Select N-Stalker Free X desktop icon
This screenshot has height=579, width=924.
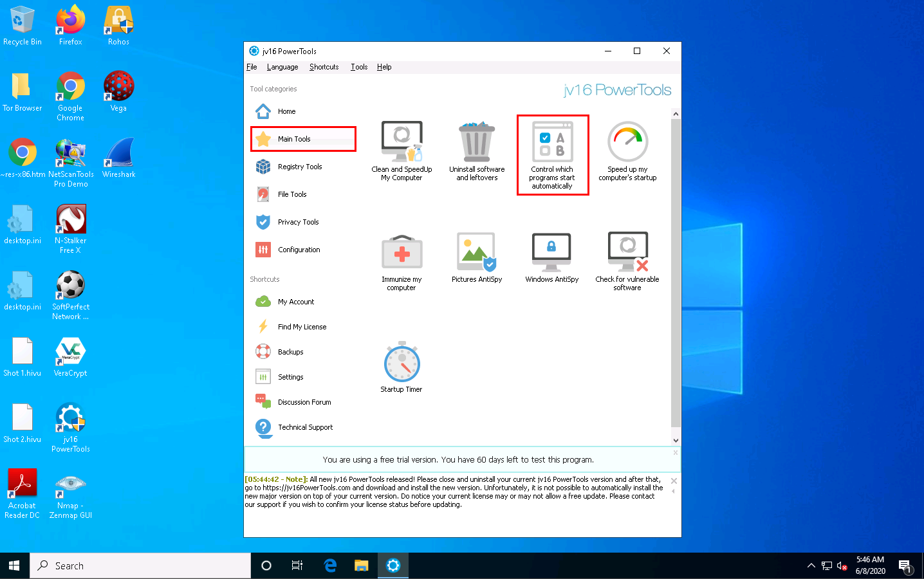click(x=71, y=229)
